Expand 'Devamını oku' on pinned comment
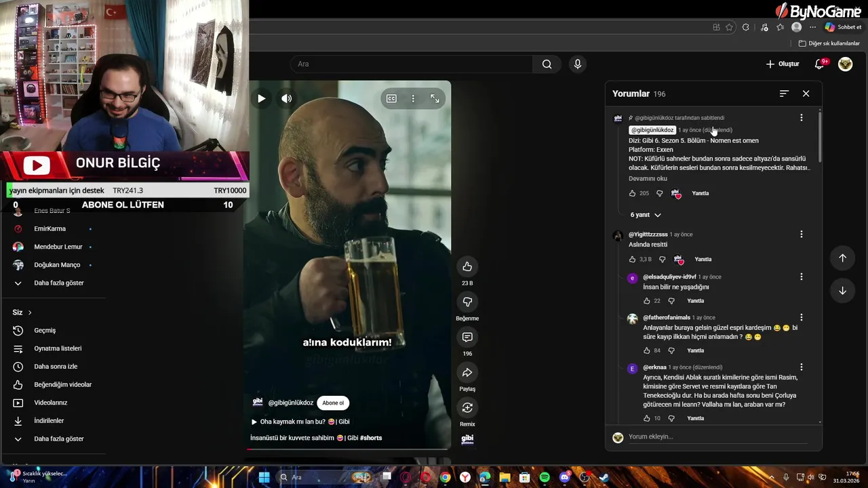 tap(648, 179)
